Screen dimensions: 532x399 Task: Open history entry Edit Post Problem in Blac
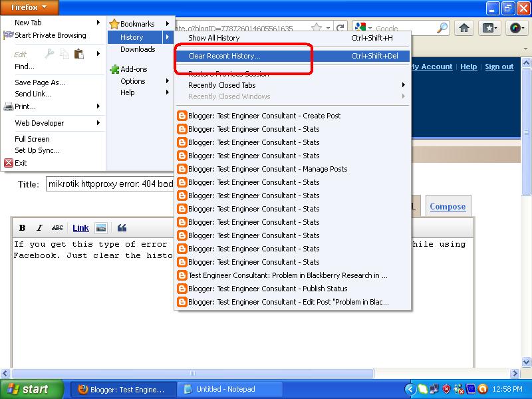293,302
